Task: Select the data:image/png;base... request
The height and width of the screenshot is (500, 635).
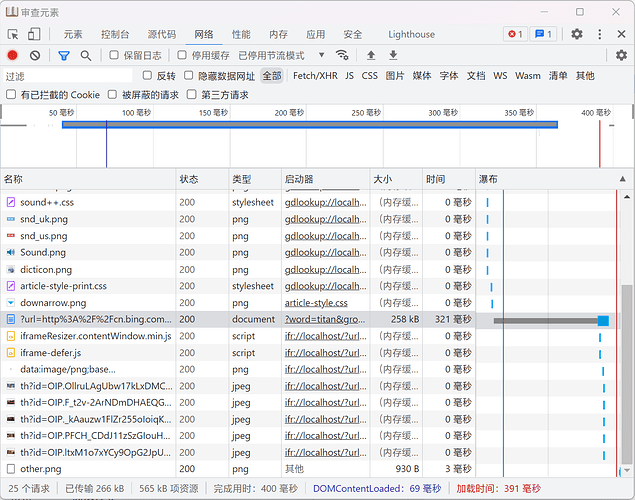Action: coord(237,369)
